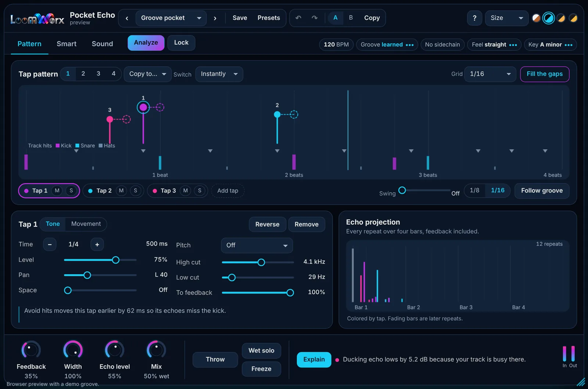The width and height of the screenshot is (588, 389).
Task: Switch to B comparison slot
Action: 351,18
